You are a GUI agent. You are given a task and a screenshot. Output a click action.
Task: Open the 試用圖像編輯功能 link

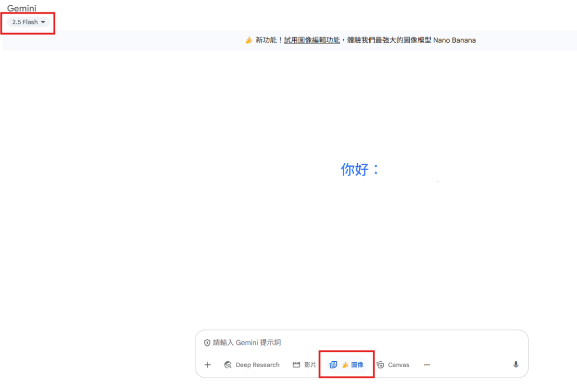point(312,40)
